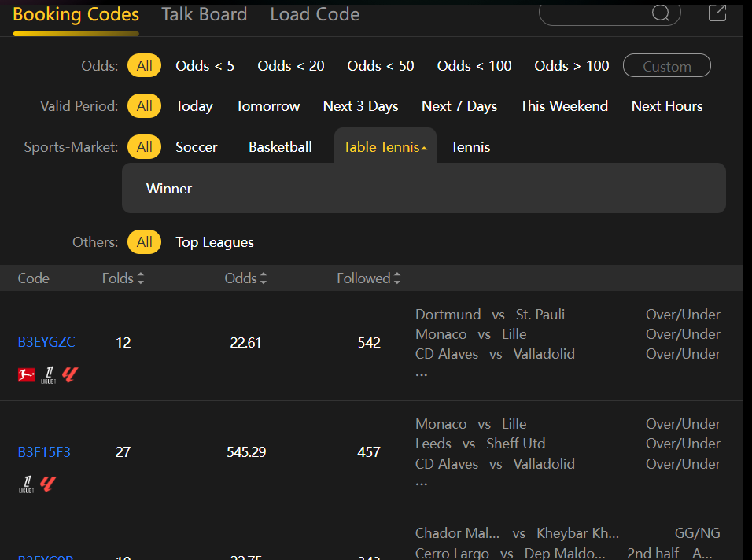Screen dimensions: 752x560
Task: Collapse the Table Tennis market dropdown
Action: pyautogui.click(x=385, y=146)
